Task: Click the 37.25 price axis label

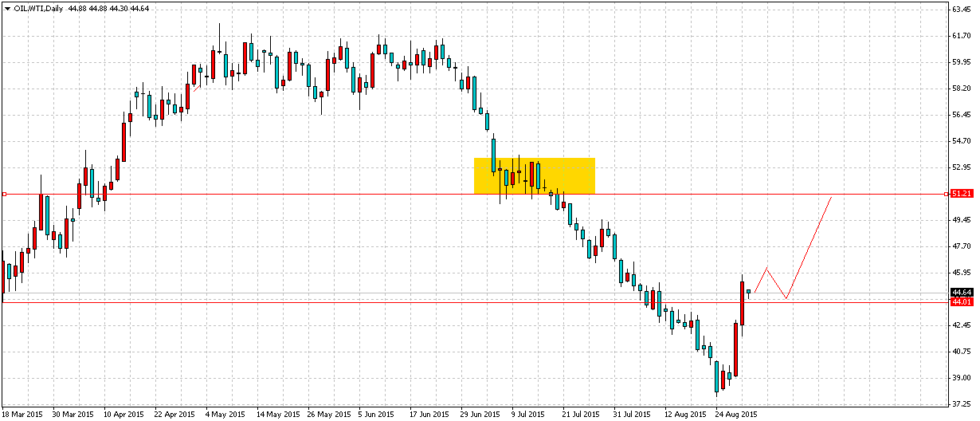Action: point(961,403)
